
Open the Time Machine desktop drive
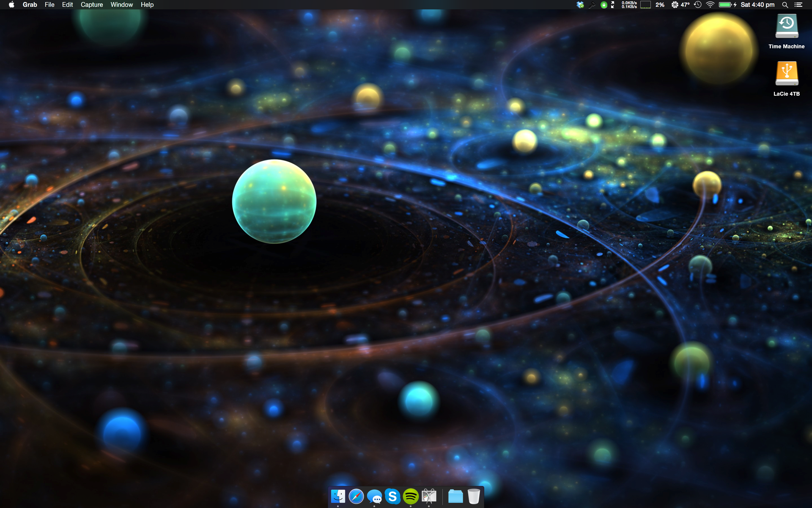(x=786, y=27)
